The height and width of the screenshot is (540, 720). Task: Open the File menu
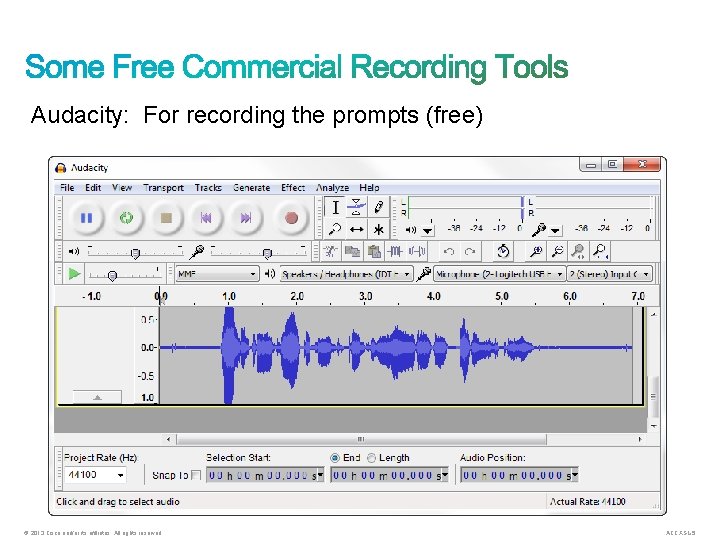point(67,188)
